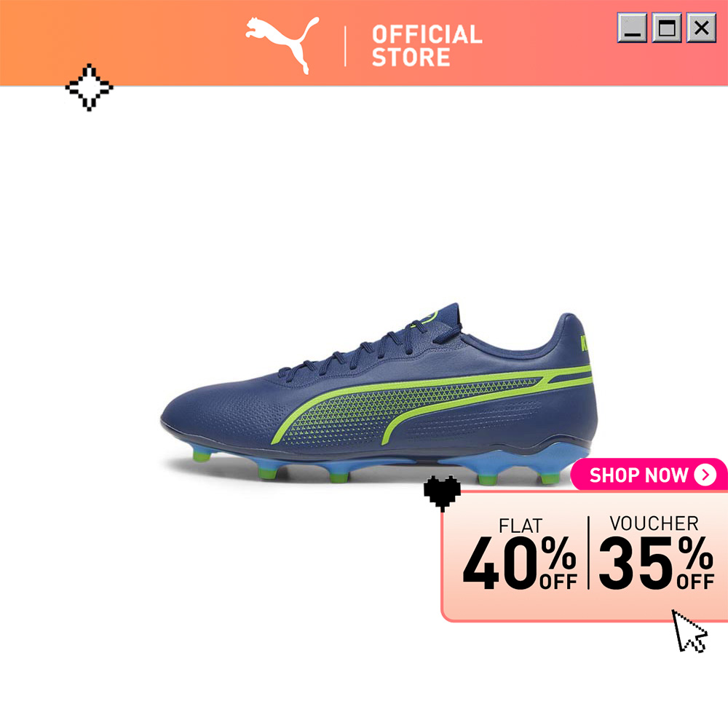Click the black pixel heart icon
Viewport: 728px width, 728px height.
[x=442, y=493]
